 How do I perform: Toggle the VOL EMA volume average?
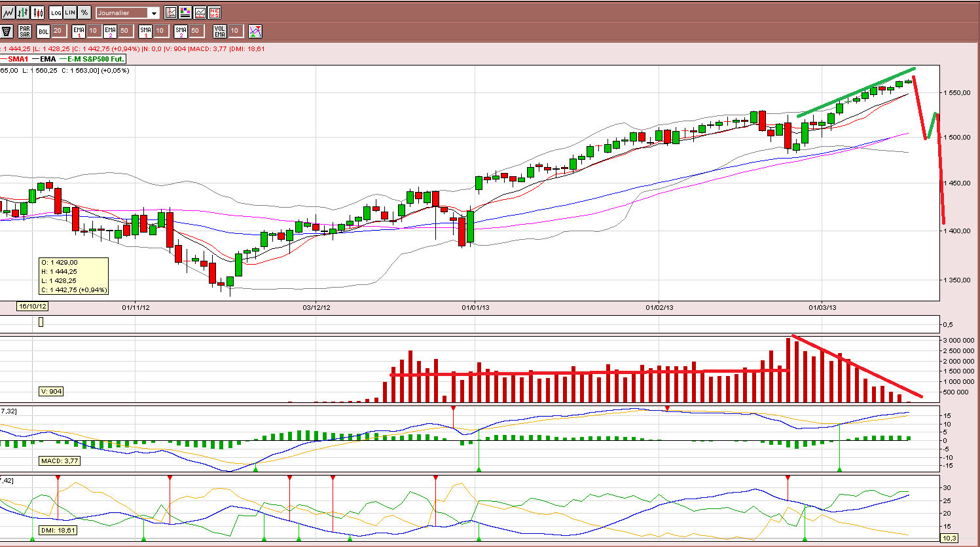point(220,31)
